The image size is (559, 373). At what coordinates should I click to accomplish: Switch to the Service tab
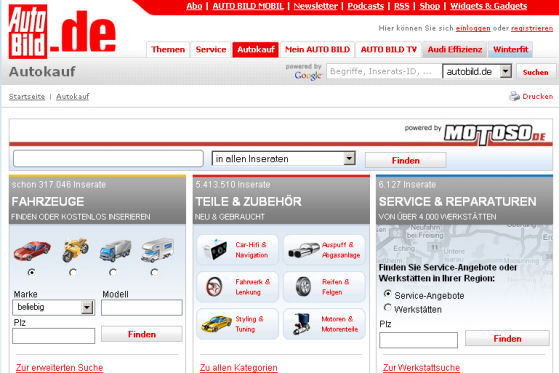pos(211,50)
